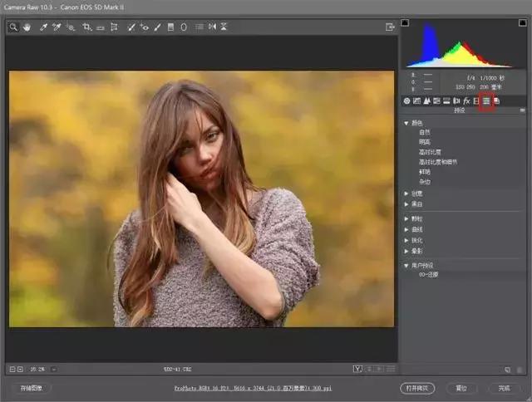The width and height of the screenshot is (532, 402).
Task: Apply the 自然 color preset
Action: point(425,132)
